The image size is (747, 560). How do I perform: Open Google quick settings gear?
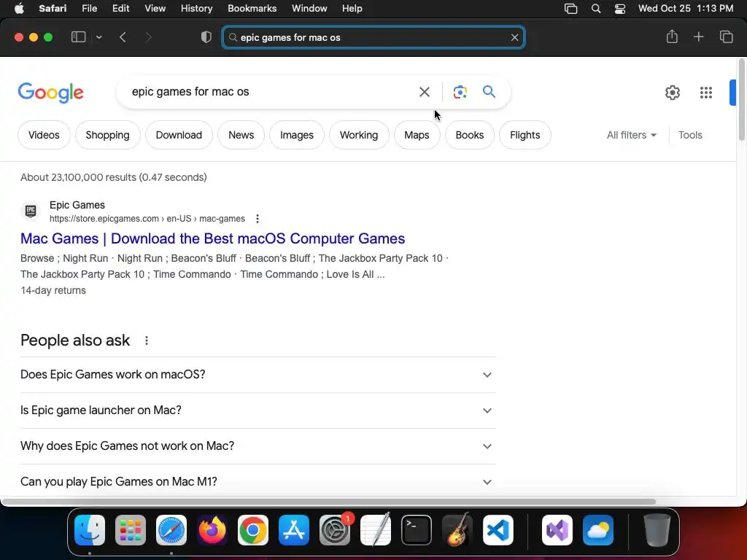pos(672,93)
